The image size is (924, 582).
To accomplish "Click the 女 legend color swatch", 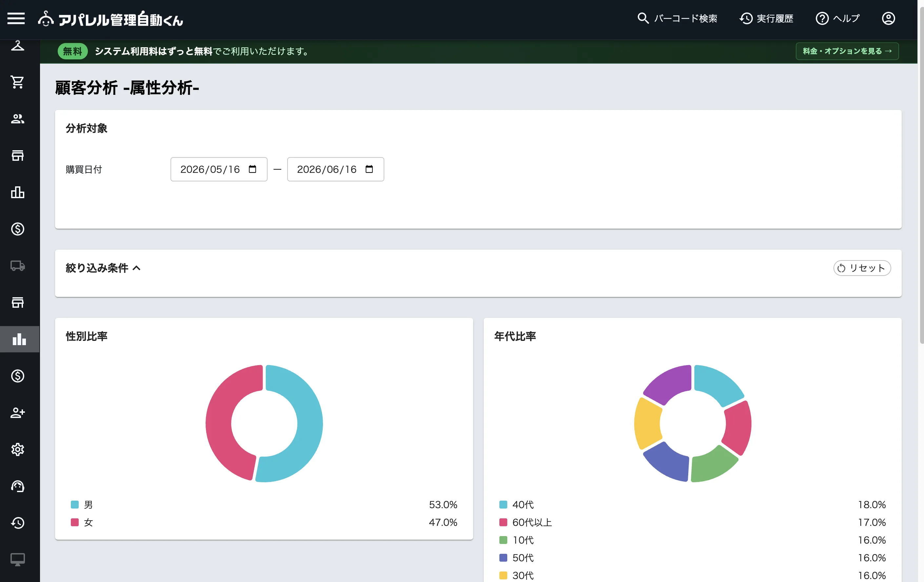I will tap(75, 522).
